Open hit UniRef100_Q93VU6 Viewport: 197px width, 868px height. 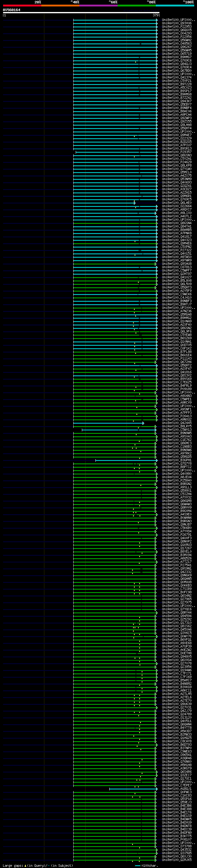pyautogui.click(x=176, y=23)
